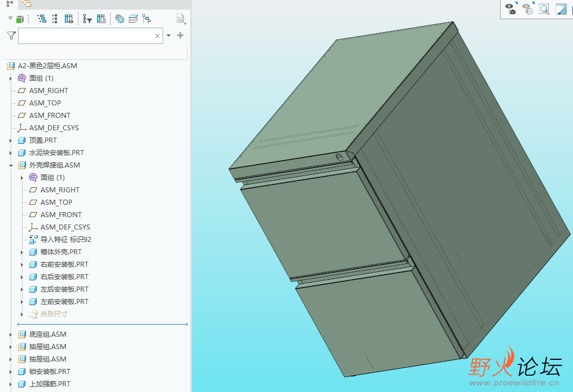Click the collapse all tree branches icon
The image size is (573, 392).
pos(55,19)
